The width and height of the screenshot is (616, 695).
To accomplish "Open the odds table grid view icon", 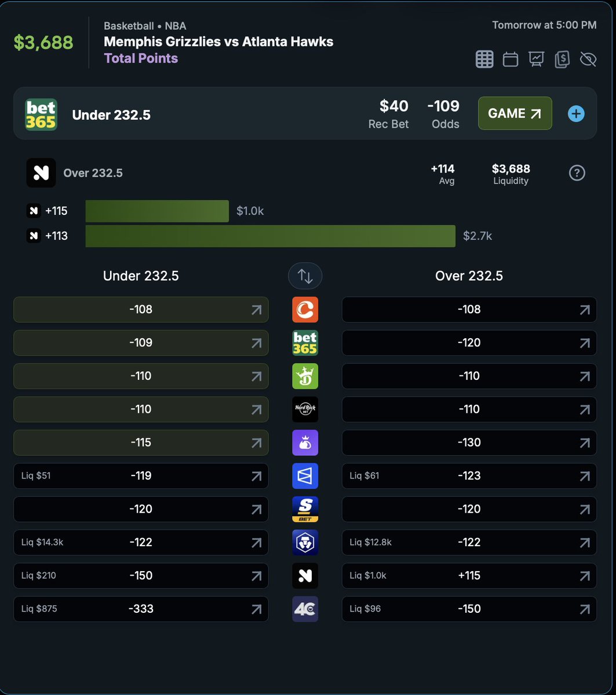I will [484, 59].
